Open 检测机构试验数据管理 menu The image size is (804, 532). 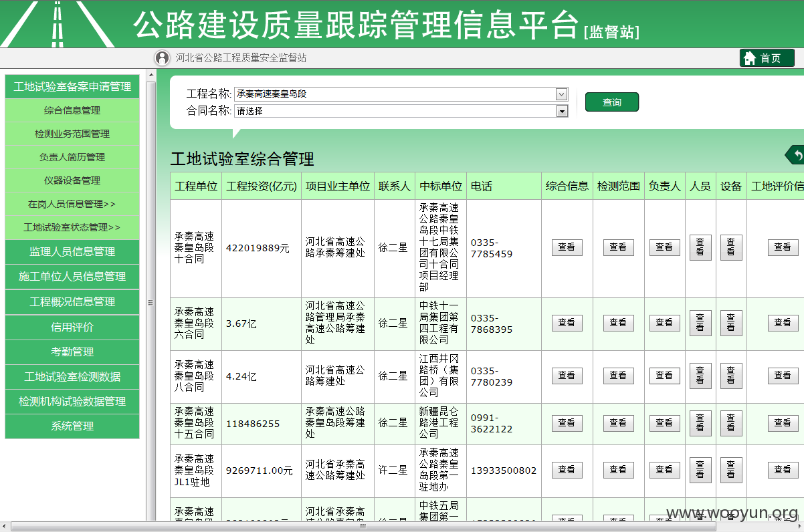[x=72, y=401]
